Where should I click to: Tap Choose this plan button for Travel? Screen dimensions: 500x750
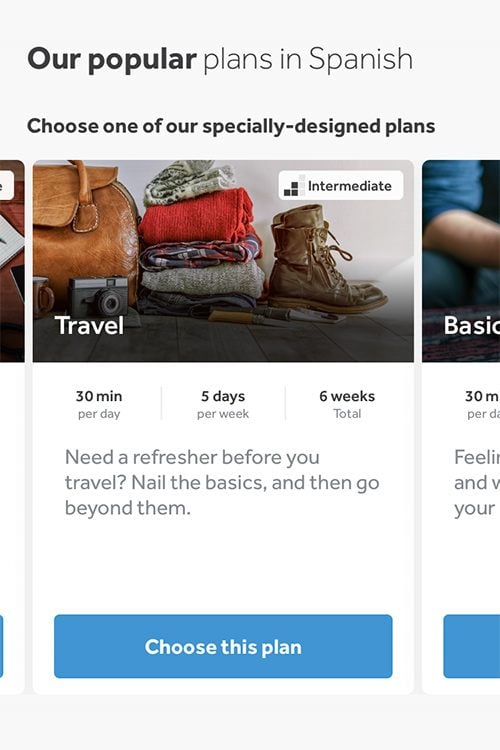click(223, 646)
